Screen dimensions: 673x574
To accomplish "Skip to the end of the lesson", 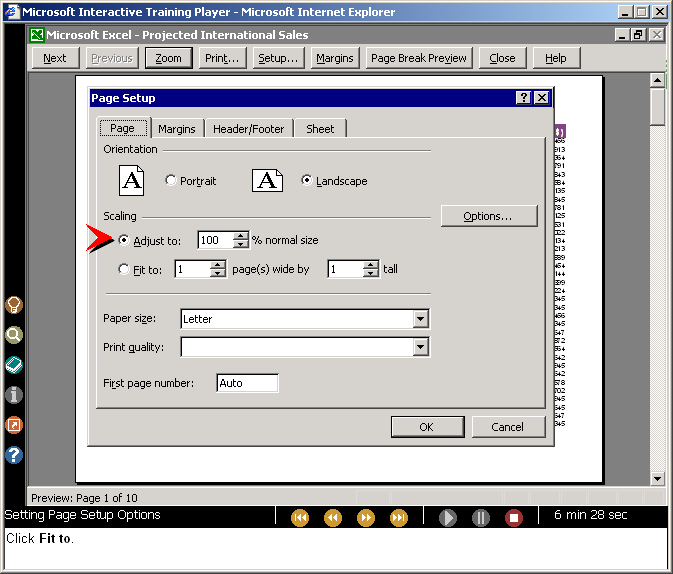I will pyautogui.click(x=399, y=517).
